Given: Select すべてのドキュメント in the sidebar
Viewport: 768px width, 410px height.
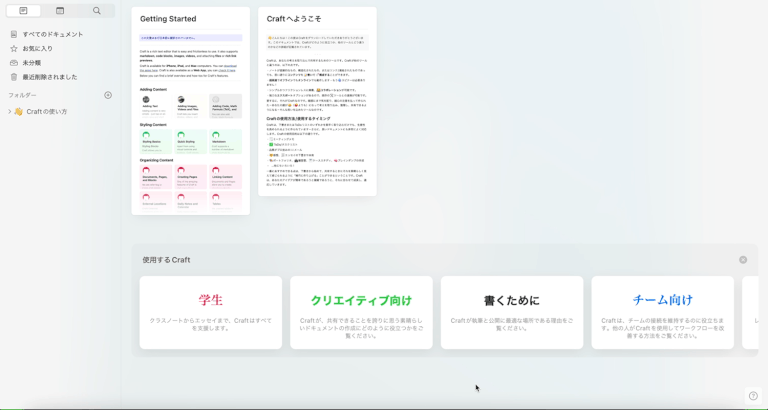Looking at the screenshot, I should click(x=52, y=34).
